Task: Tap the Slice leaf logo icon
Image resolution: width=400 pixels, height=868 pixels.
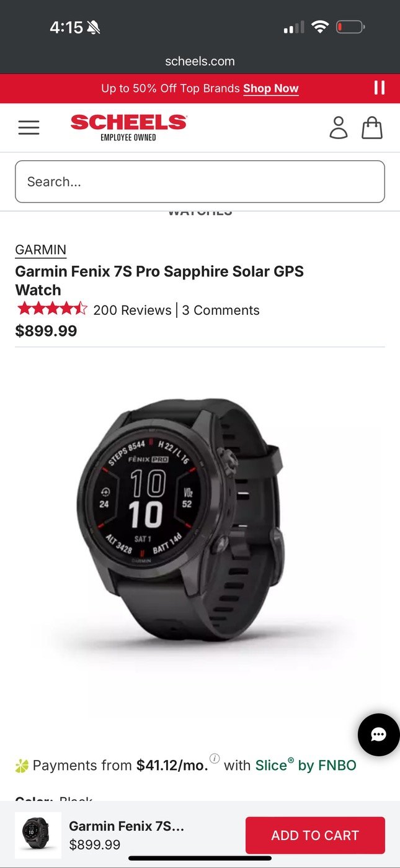Action: coord(22,766)
